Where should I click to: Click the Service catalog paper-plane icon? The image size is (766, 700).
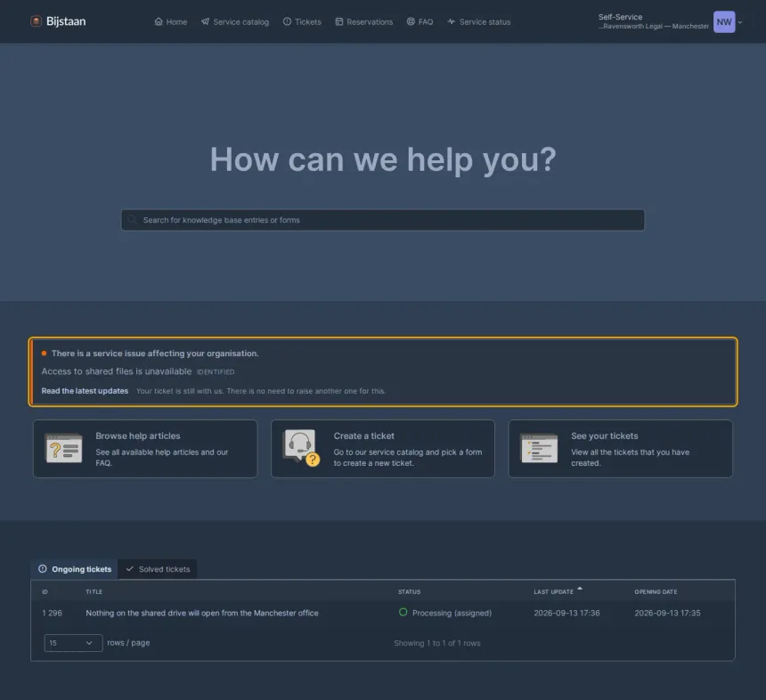(x=205, y=21)
